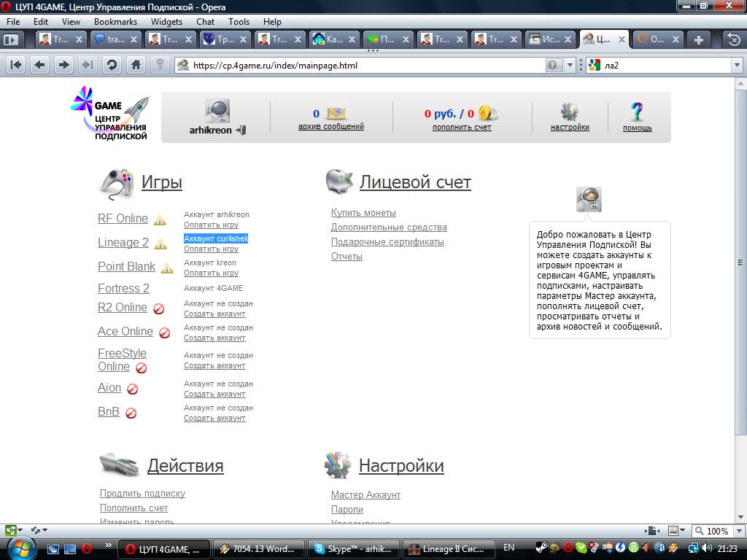Click the gear icon beside Настройки
747x560 pixels.
[337, 465]
